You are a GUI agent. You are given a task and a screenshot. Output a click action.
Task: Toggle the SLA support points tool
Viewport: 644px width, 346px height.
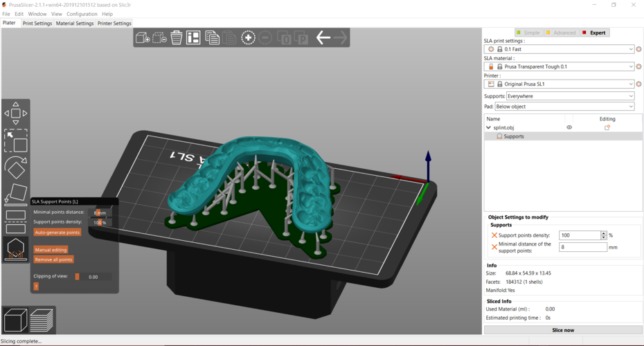coord(16,248)
